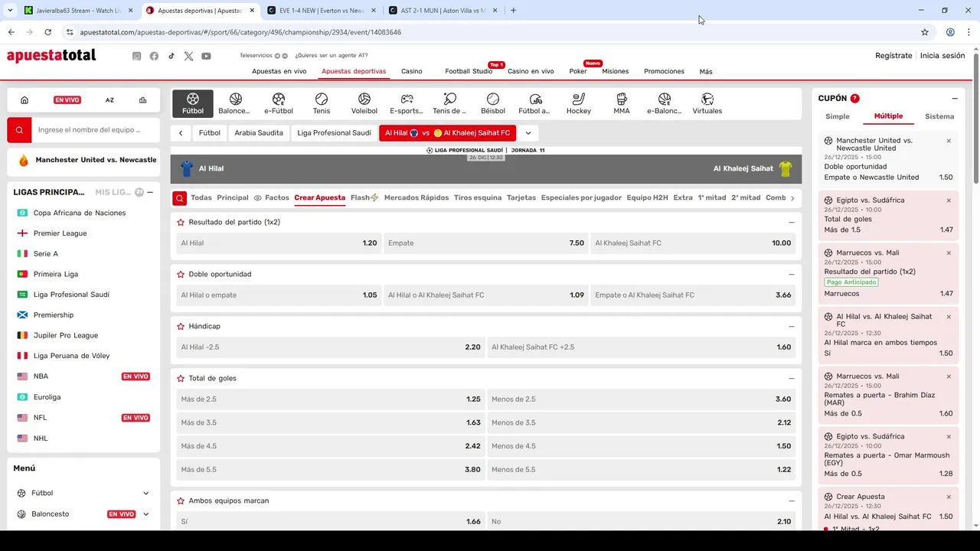This screenshot has width=980, height=551.
Task: Favorite the Doble oportunidad market star
Action: pyautogui.click(x=181, y=274)
